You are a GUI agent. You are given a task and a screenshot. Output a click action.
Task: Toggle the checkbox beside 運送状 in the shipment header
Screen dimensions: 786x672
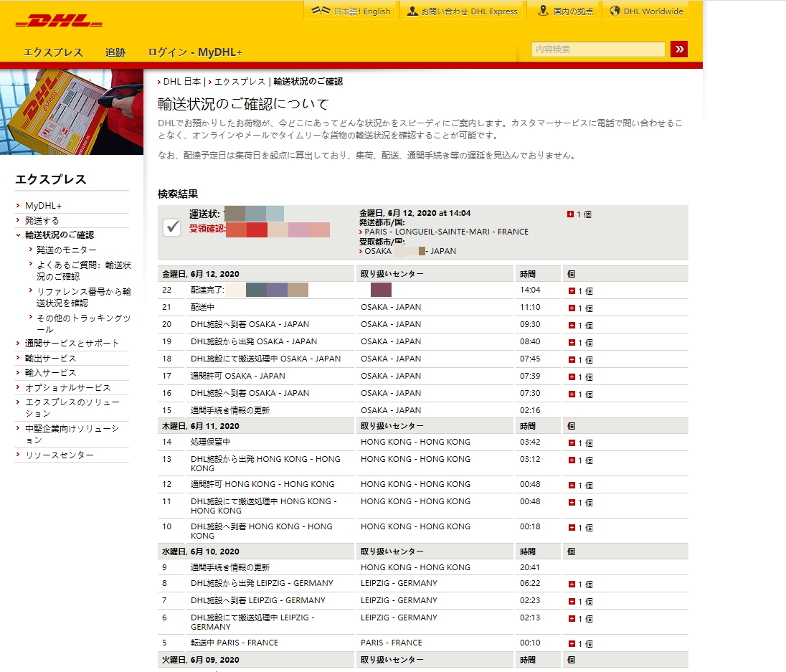[172, 227]
